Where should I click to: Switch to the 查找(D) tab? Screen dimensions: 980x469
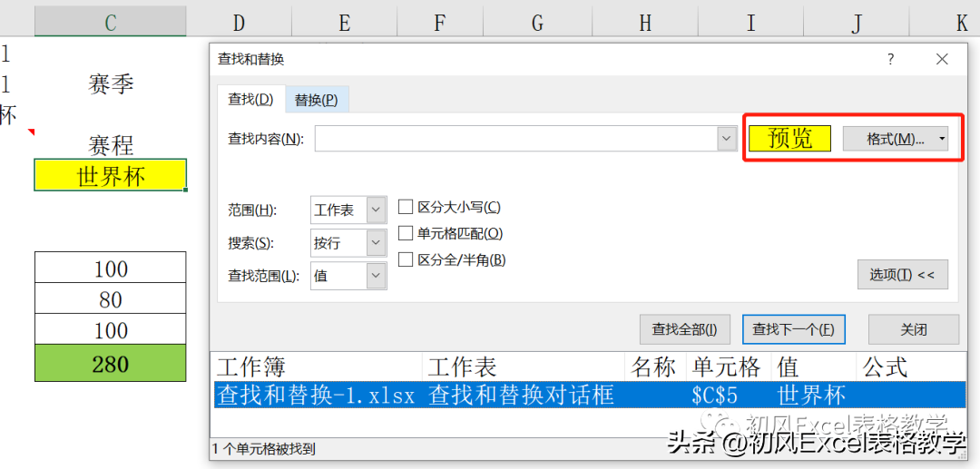click(250, 100)
